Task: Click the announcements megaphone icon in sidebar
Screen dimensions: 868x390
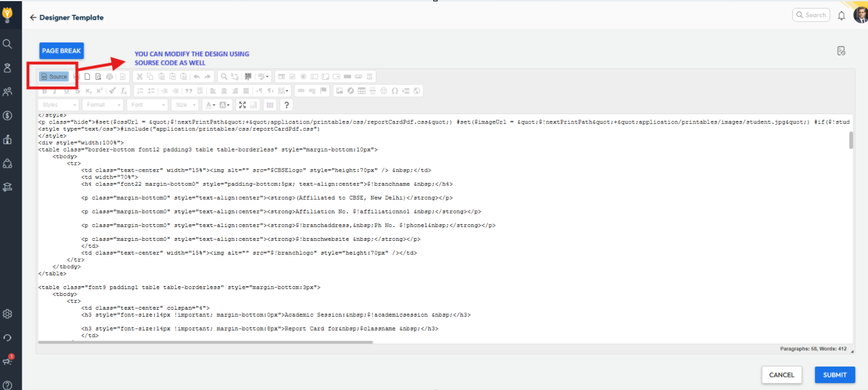Action: pos(7,361)
